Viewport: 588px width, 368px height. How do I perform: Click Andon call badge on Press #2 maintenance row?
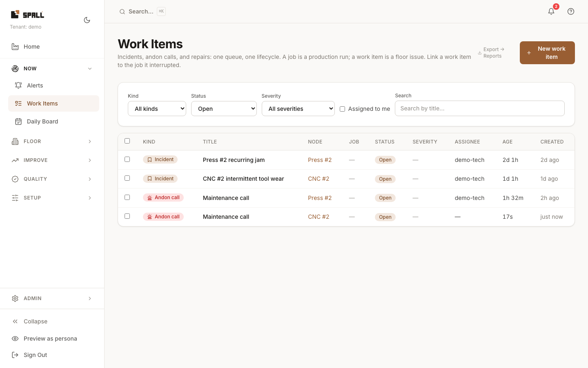(x=163, y=197)
